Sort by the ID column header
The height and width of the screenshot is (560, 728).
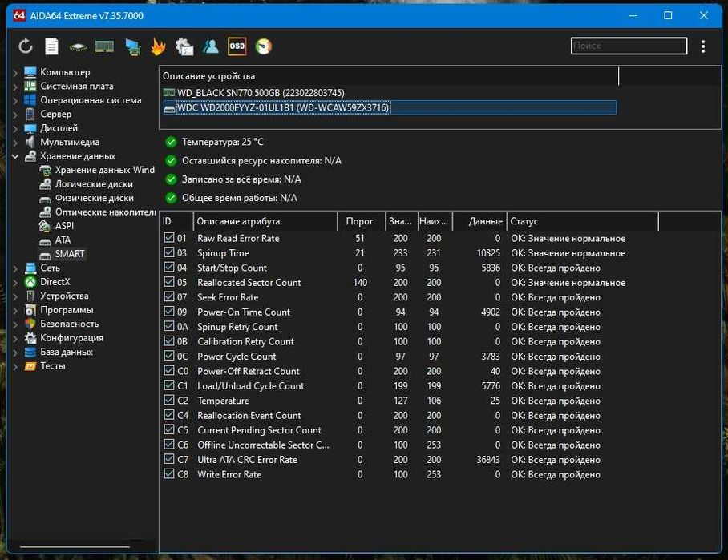[x=176, y=221]
